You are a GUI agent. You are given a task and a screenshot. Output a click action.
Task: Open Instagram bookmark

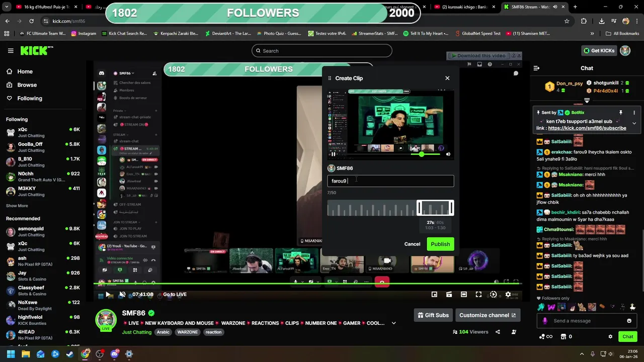pyautogui.click(x=84, y=34)
